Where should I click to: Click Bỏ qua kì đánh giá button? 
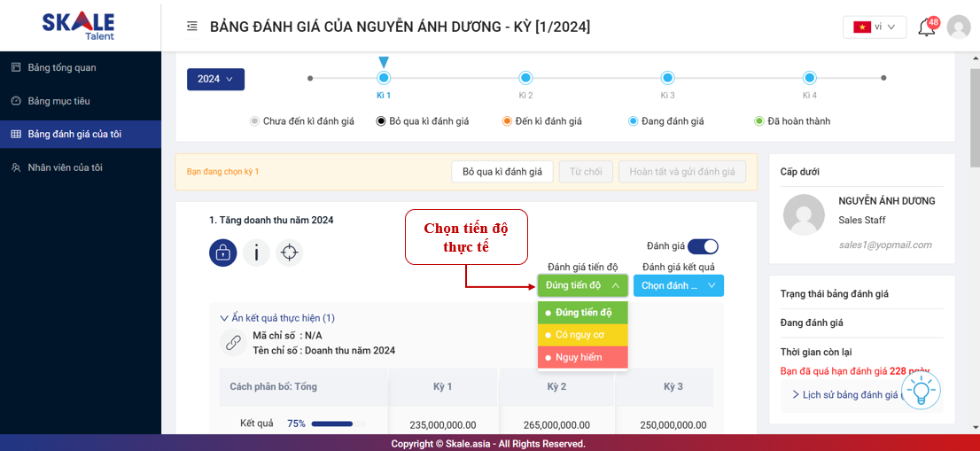tap(502, 171)
